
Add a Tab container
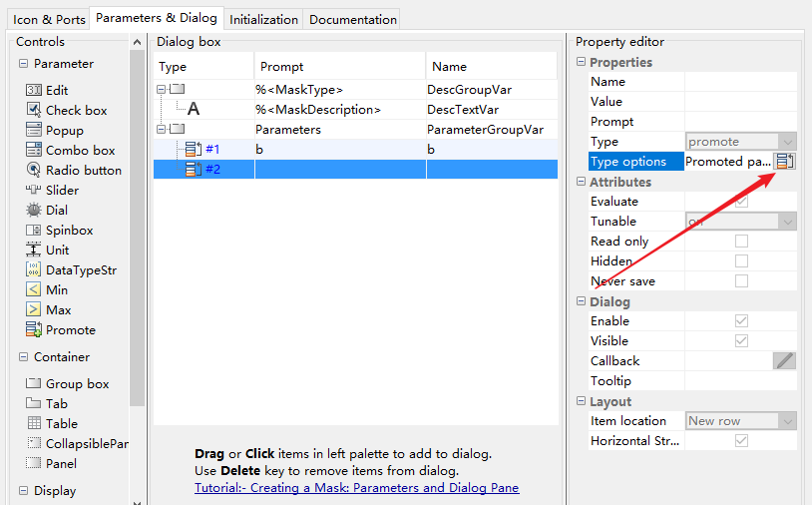[x=47, y=403]
